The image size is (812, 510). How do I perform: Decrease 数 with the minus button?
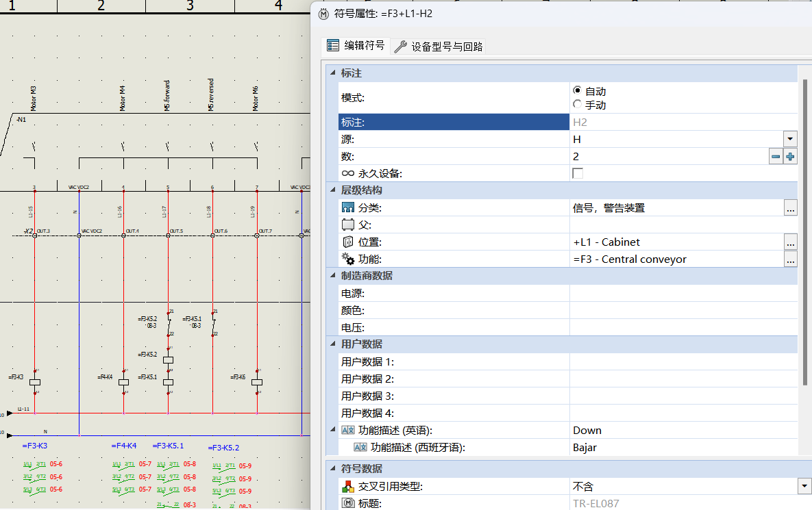coord(776,157)
